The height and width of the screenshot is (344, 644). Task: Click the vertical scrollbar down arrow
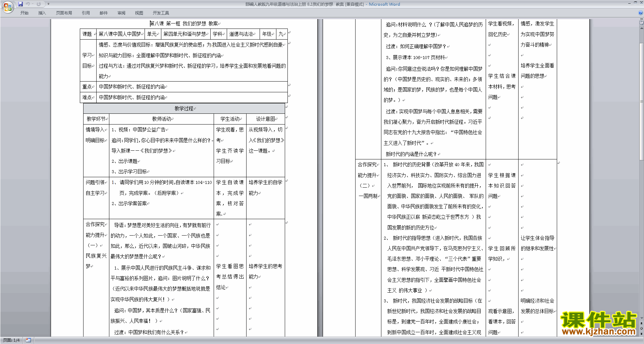642,318
